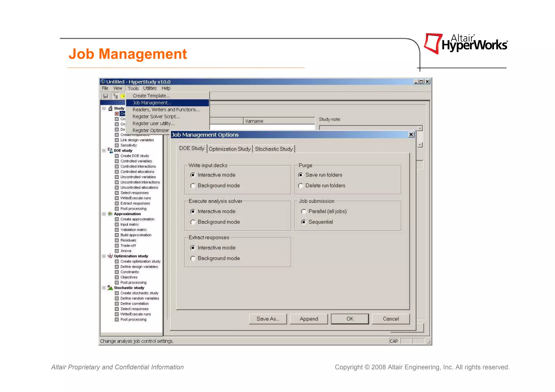This screenshot has height=392, width=555.
Task: Choose Register user utility... menu entry
Action: point(167,124)
